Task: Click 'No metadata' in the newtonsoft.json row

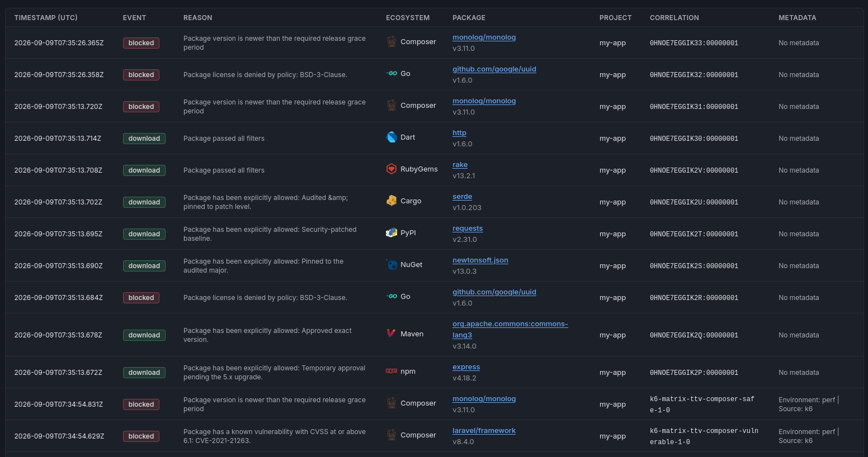Action: click(x=799, y=266)
